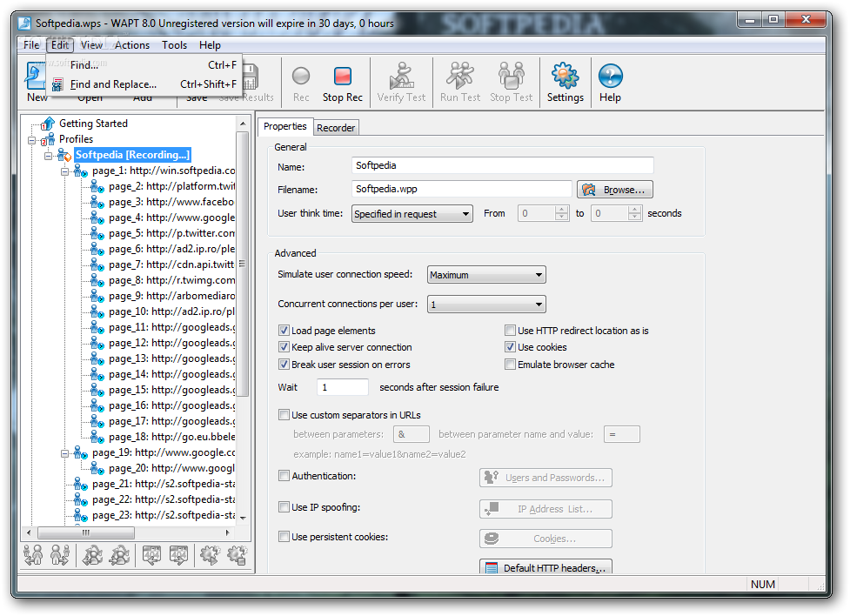Screen dimensions: 850x616
Task: Click the page_2 request icon
Action: [97, 186]
